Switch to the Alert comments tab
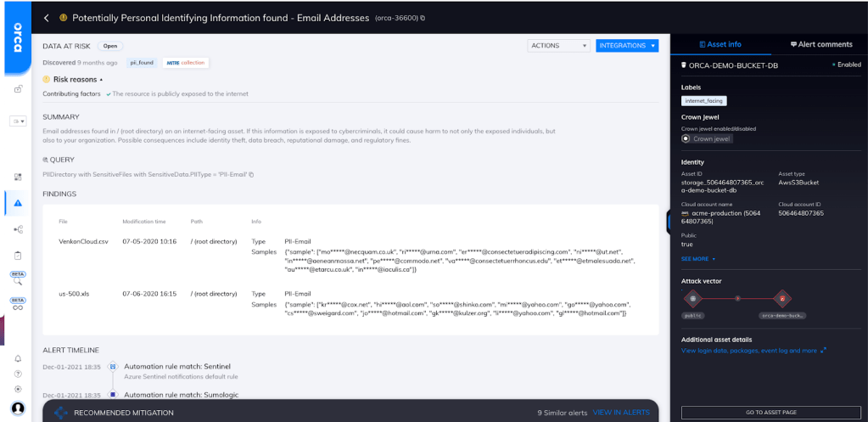This screenshot has height=422, width=868. point(820,44)
